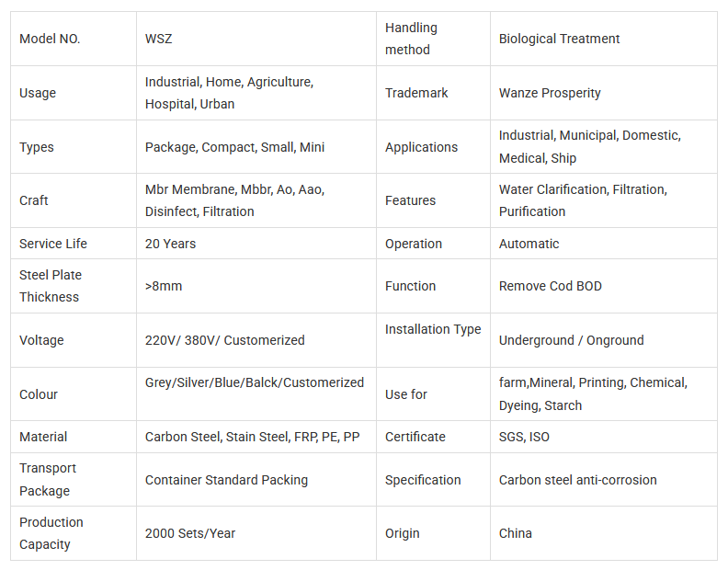The height and width of the screenshot is (570, 728).
Task: Click the "Applications" label cell
Action: (x=421, y=147)
